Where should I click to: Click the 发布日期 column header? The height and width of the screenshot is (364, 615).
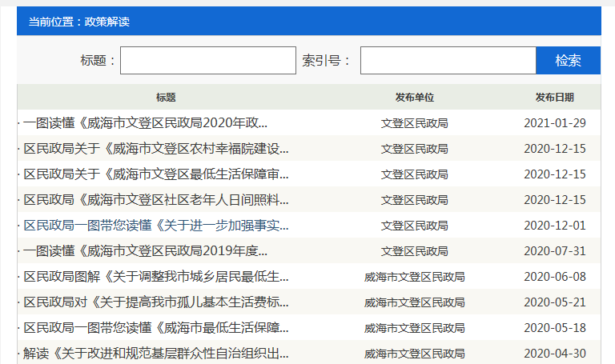[x=555, y=98]
